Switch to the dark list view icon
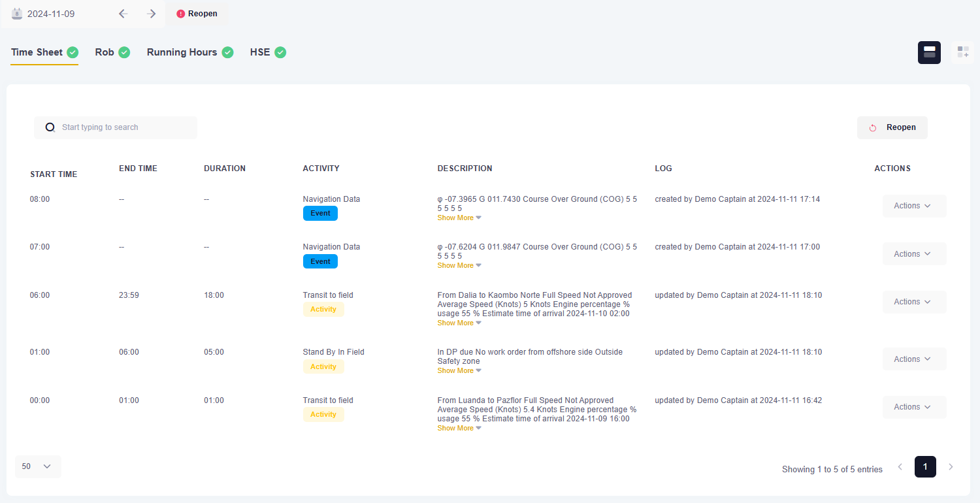This screenshot has width=980, height=503. (929, 52)
